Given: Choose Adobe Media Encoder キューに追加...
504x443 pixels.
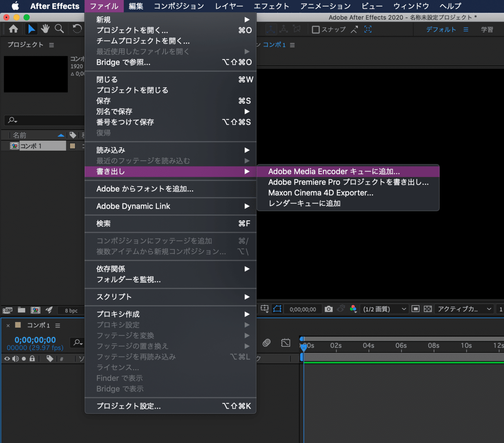Looking at the screenshot, I should pyautogui.click(x=348, y=172).
